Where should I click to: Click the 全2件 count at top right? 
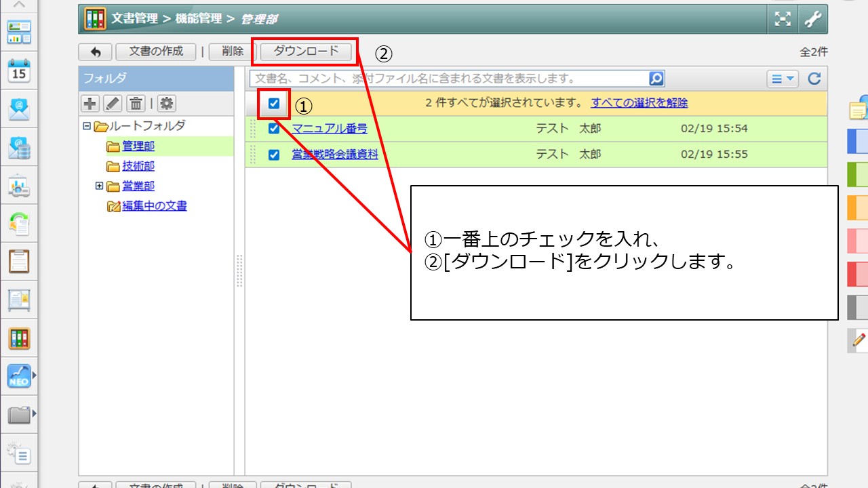814,52
